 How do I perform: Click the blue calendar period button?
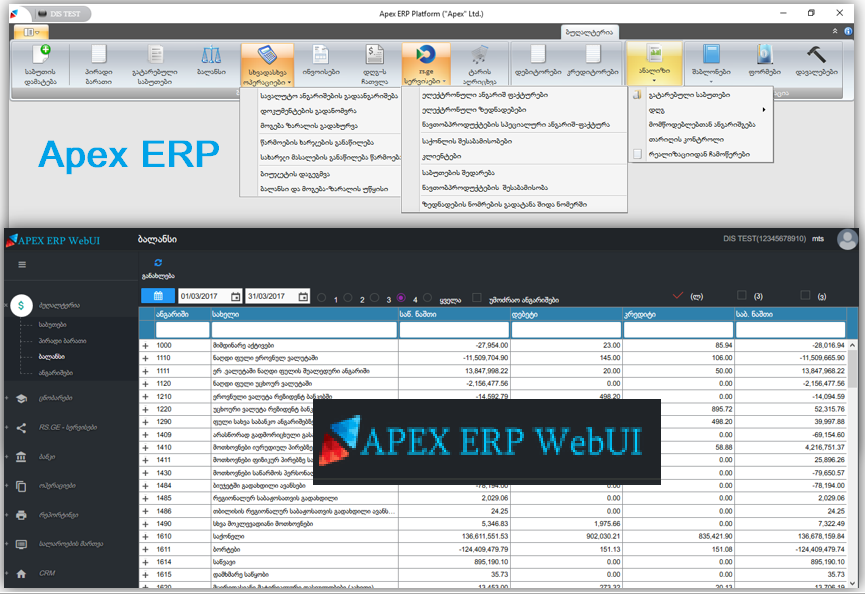coord(158,296)
